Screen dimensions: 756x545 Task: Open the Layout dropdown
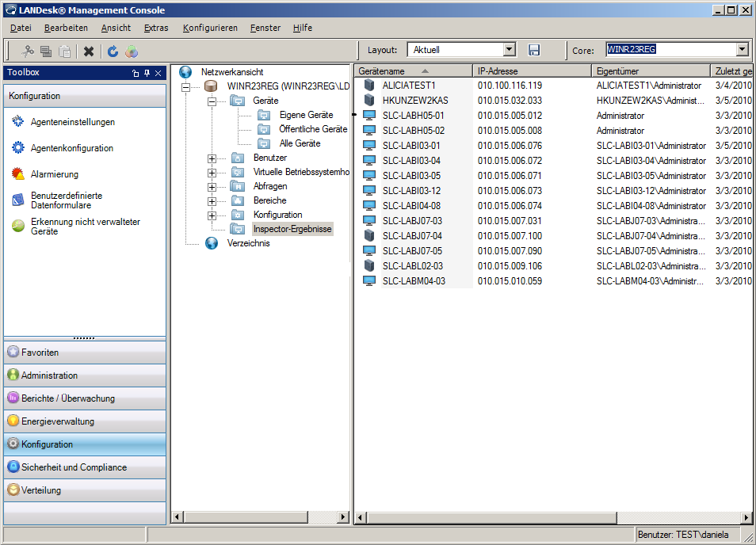point(509,49)
